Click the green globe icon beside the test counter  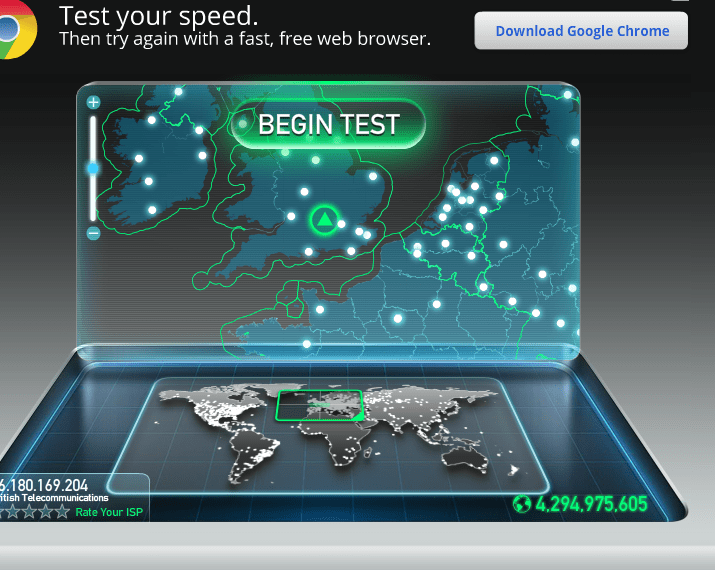coord(522,504)
